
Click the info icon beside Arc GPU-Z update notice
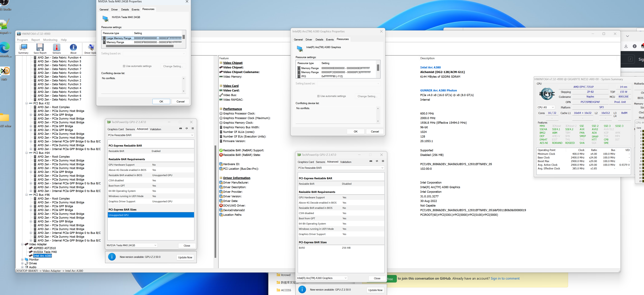[302, 289]
